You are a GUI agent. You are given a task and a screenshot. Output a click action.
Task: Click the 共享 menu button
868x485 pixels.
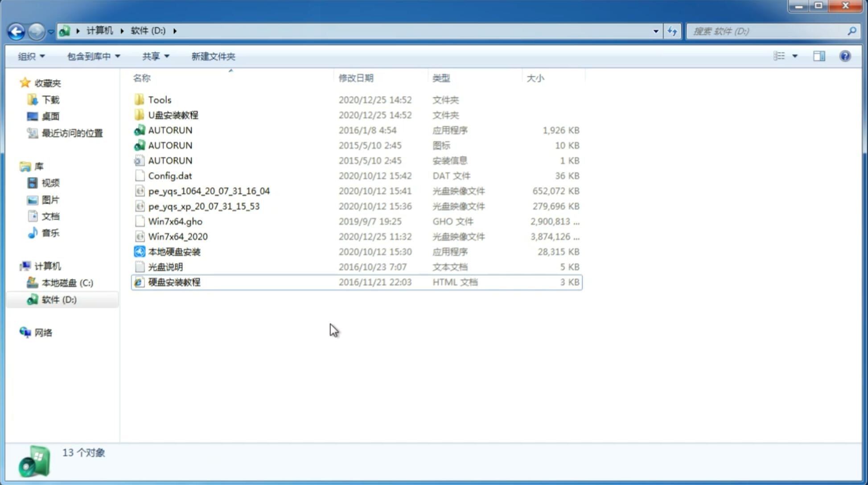click(153, 55)
